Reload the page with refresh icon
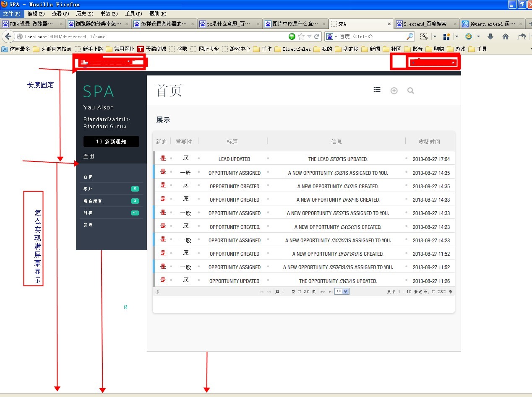532x397 pixels. 317,36
